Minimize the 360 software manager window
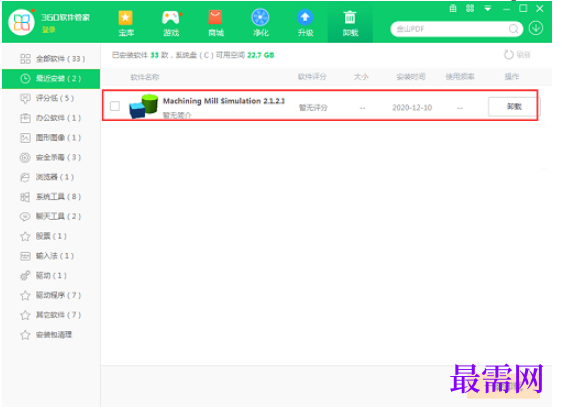Image resolution: width=562 pixels, height=410 pixels. pos(506,9)
